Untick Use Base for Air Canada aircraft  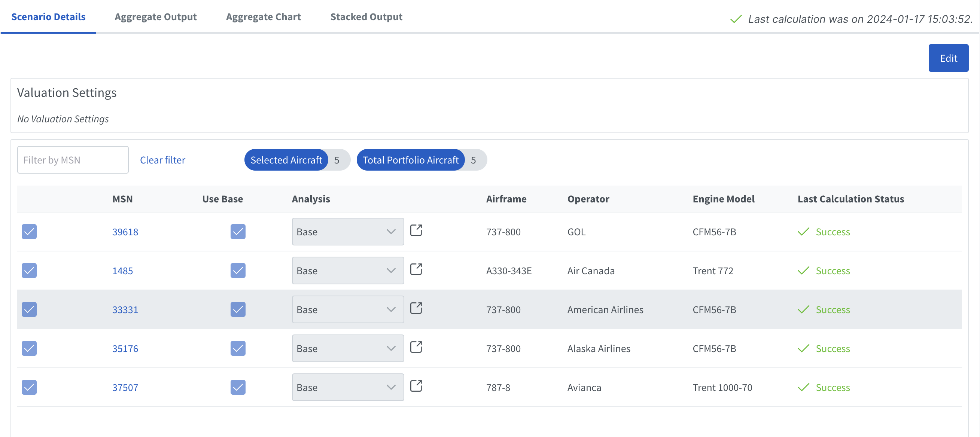[238, 271]
